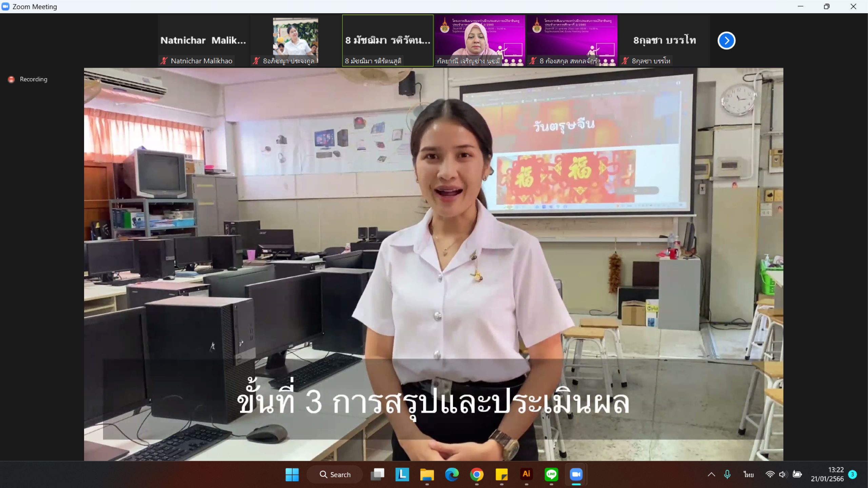Click the microphone icon in system tray
The width and height of the screenshot is (868, 488).
[727, 474]
